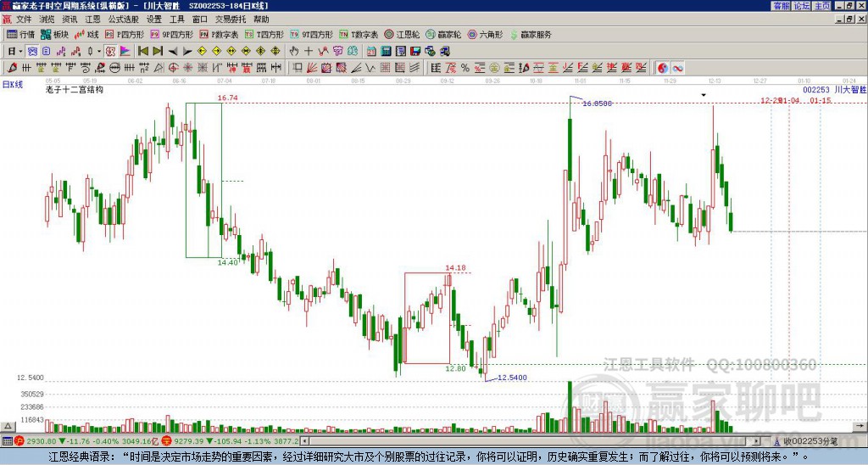Open the 六角形 tool
Viewport: 868px width, 465px height.
tap(485, 35)
